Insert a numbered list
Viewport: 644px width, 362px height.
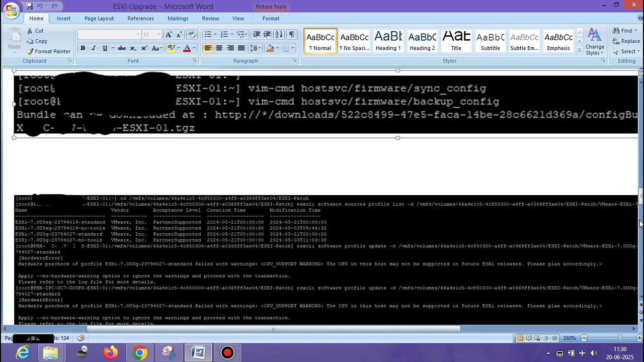click(x=224, y=34)
